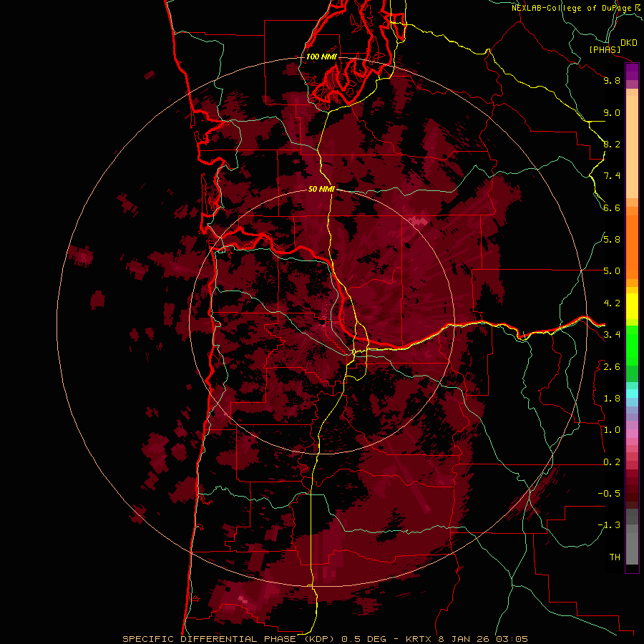Viewport: 644px width, 644px height.
Task: Click the 2.6 scale label
Action: [612, 367]
